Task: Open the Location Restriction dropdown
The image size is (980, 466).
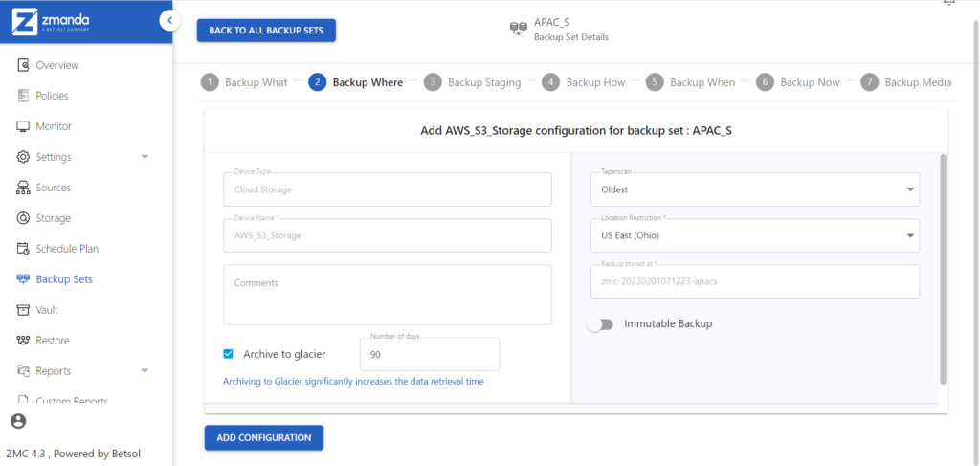Action: coord(755,235)
